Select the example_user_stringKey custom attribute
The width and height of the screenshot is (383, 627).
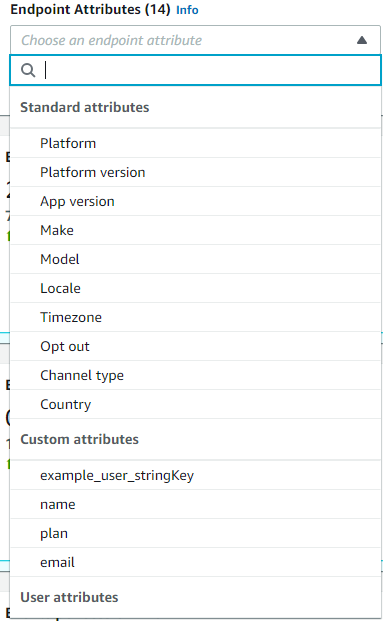(x=195, y=475)
